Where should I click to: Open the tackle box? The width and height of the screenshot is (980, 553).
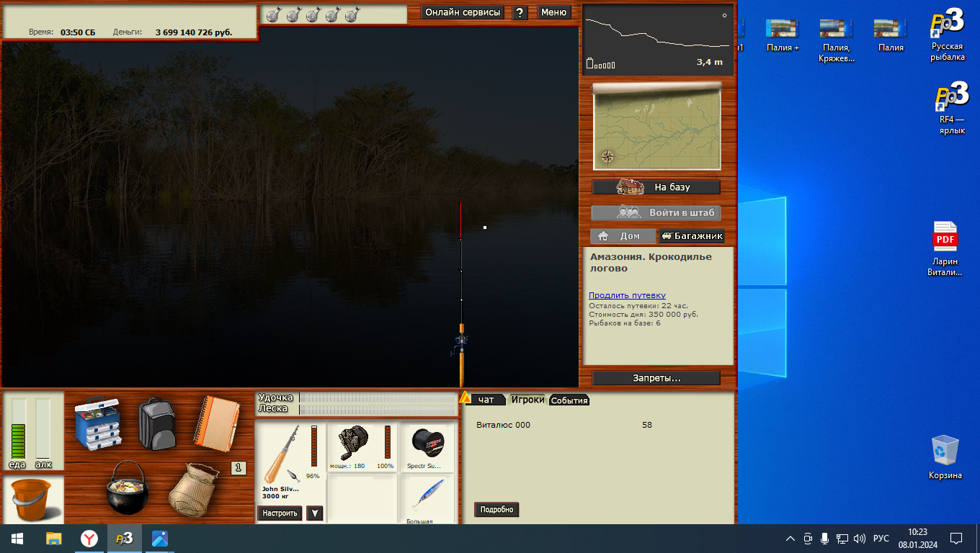99,423
